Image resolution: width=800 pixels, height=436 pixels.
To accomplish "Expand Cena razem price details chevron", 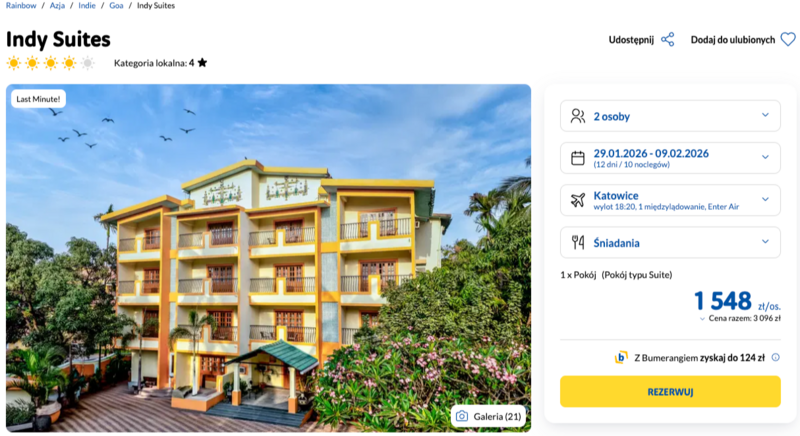I will pos(702,319).
